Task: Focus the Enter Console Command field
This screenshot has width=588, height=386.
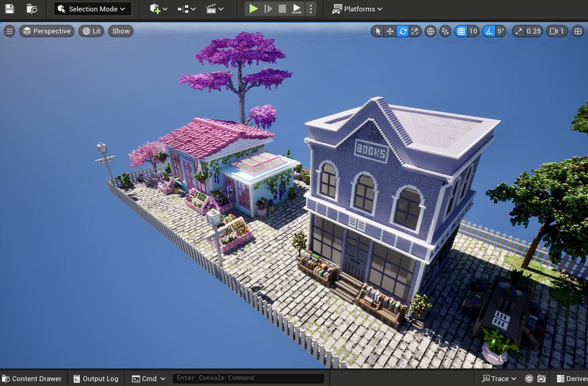Action: (248, 378)
